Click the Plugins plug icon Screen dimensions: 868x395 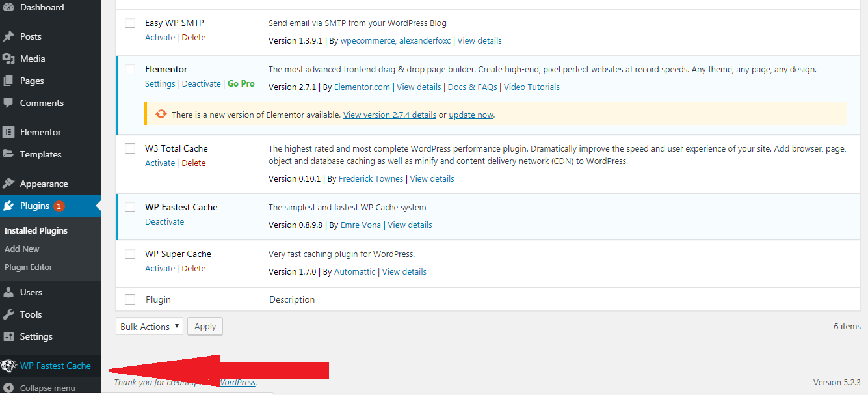coord(8,206)
